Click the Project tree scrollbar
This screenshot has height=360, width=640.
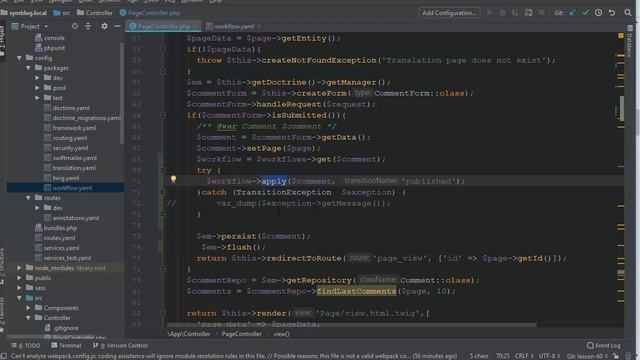coord(122,93)
